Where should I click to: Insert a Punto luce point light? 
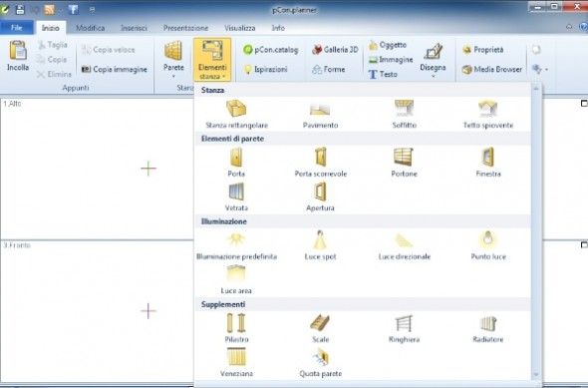pyautogui.click(x=488, y=245)
